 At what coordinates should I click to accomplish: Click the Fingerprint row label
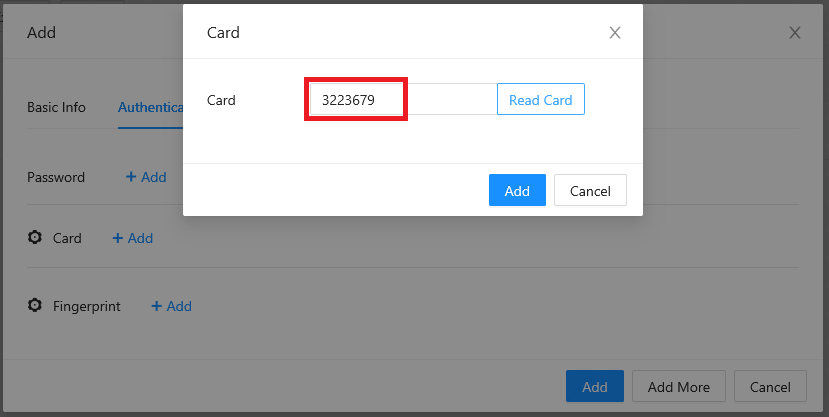click(87, 306)
